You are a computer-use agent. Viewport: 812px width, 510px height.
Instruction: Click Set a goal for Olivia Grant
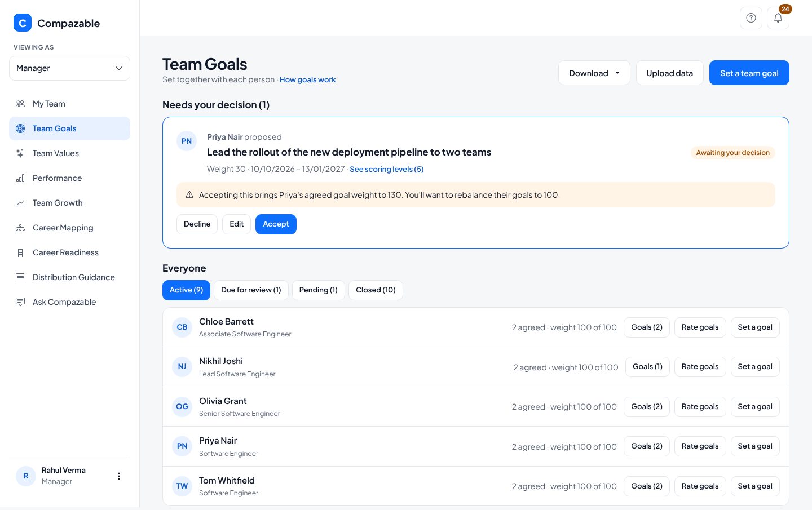coord(755,407)
